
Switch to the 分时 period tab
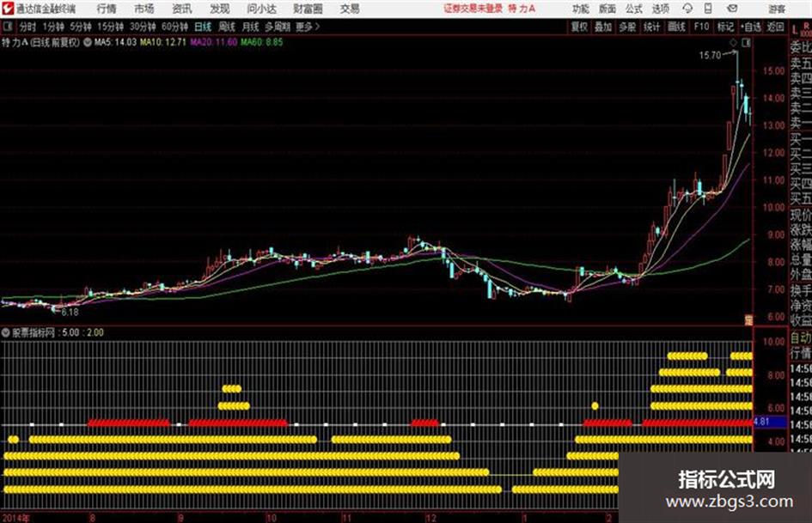pyautogui.click(x=28, y=27)
